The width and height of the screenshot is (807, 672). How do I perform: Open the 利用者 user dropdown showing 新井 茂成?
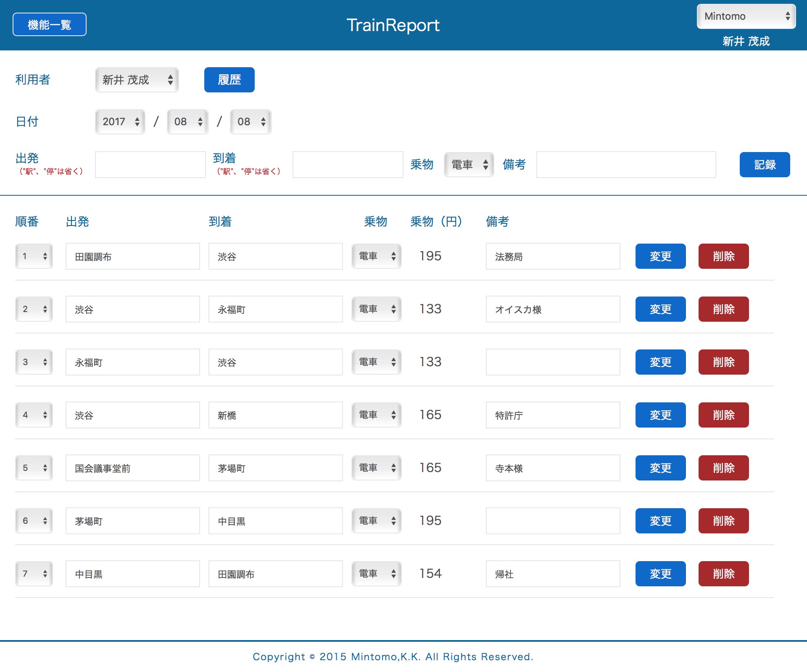pyautogui.click(x=137, y=80)
